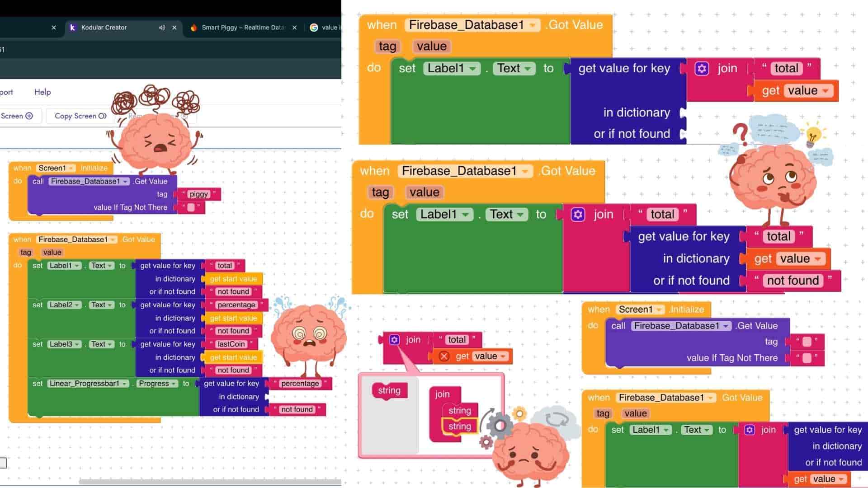Click the loose string block in mutator popup

389,391
